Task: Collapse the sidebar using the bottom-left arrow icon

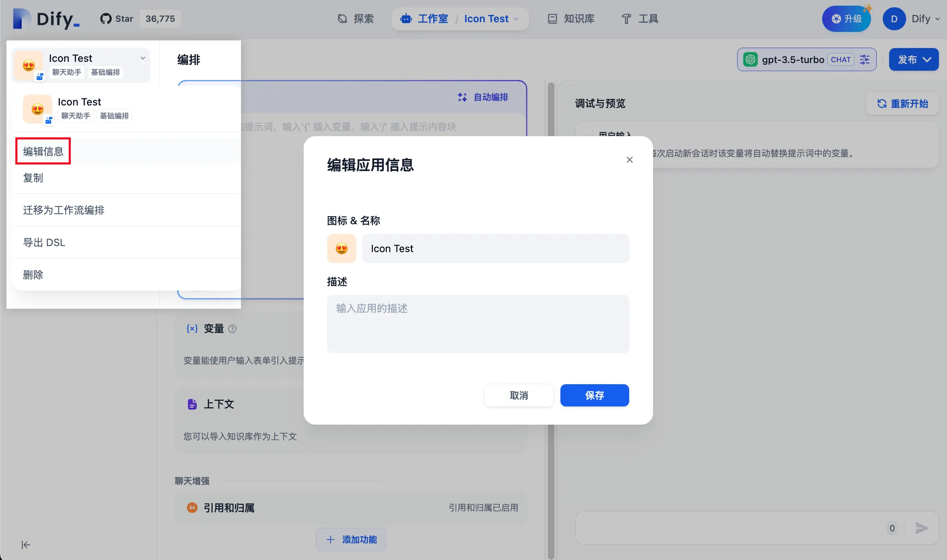Action: 26,545
